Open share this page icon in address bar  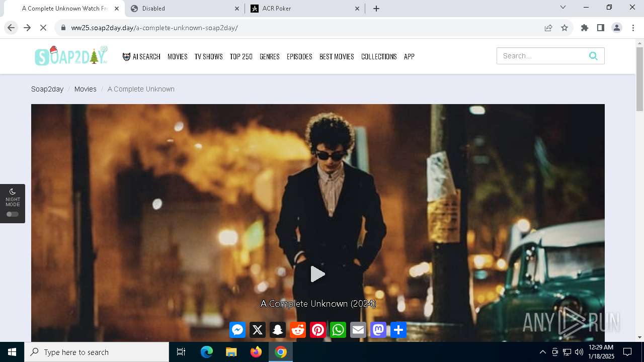(x=548, y=28)
